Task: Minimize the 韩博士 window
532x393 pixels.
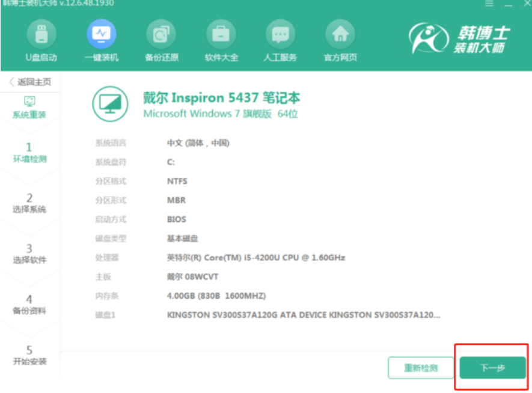Action: coord(508,4)
